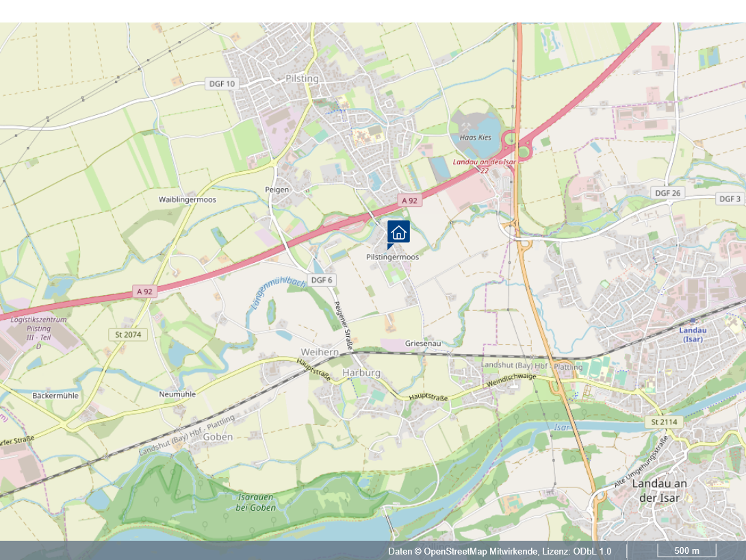Click the DGF 3 road badge
This screenshot has height=560, width=746.
(730, 199)
